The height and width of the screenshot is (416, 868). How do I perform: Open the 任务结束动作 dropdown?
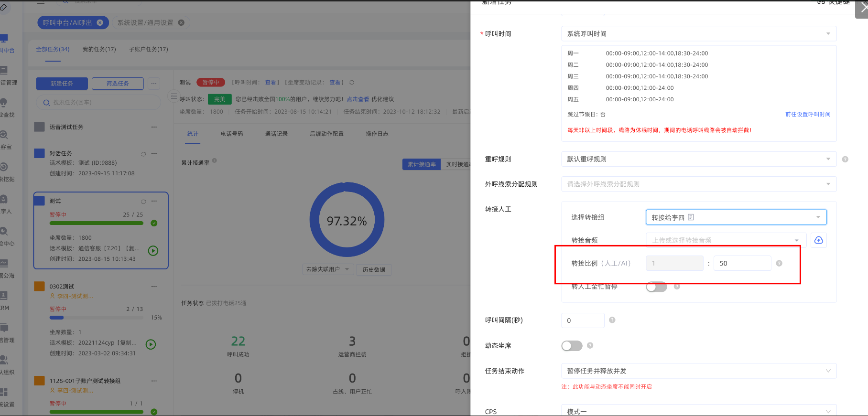[698, 371]
